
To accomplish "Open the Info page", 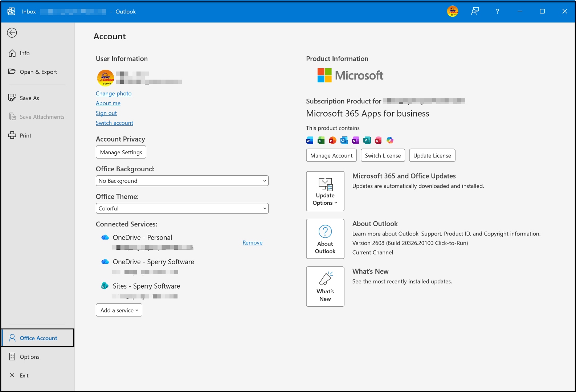I will tap(38, 53).
